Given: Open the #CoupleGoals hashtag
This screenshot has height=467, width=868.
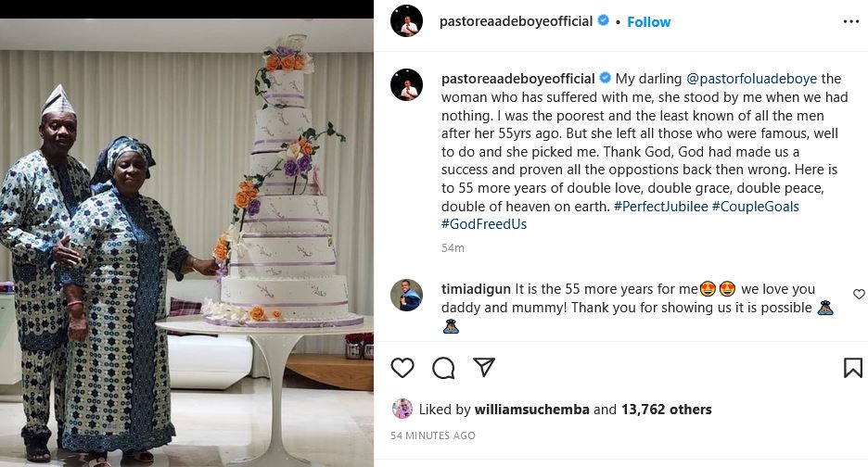Looking at the screenshot, I should pyautogui.click(x=755, y=207).
